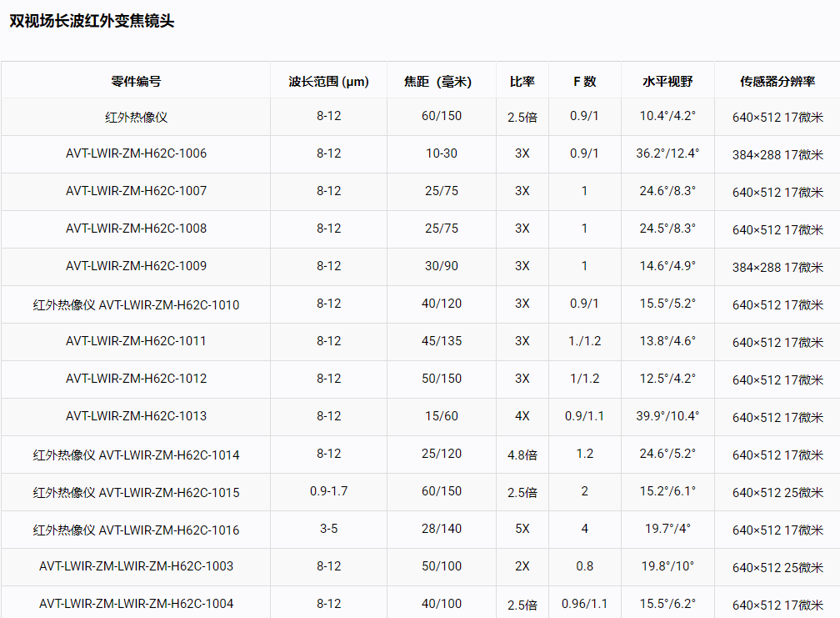Click 384×288 17微米 in the 1009 row
Viewport: 840px width, 618px height.
777,267
